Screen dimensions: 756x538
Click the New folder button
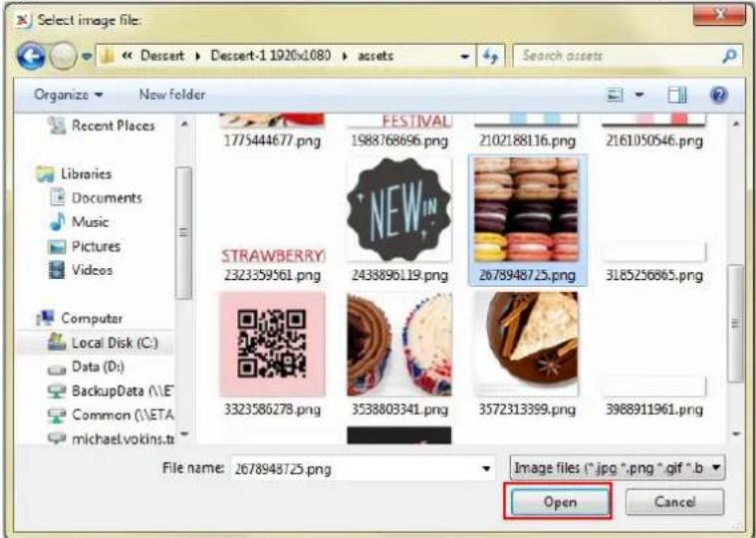pos(172,95)
